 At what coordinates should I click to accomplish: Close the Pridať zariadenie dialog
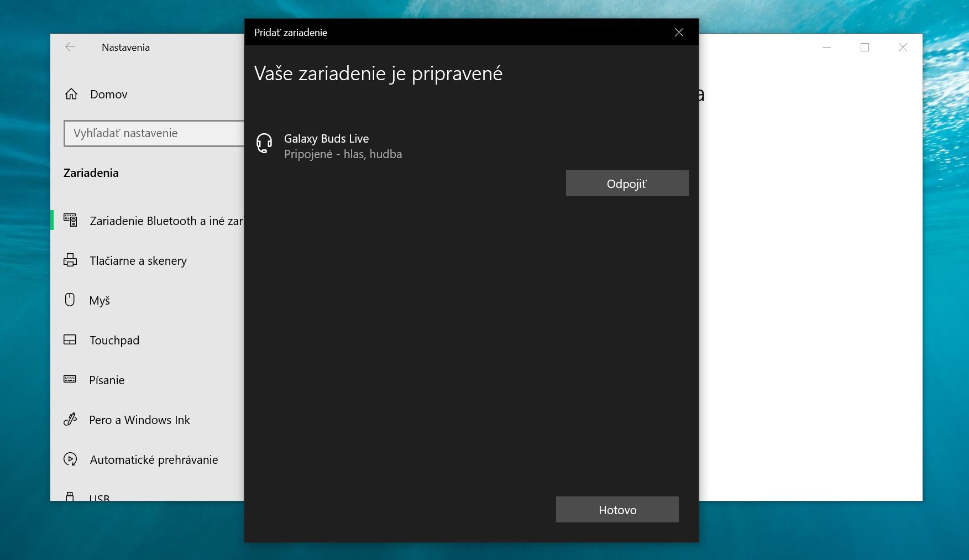pos(679,33)
